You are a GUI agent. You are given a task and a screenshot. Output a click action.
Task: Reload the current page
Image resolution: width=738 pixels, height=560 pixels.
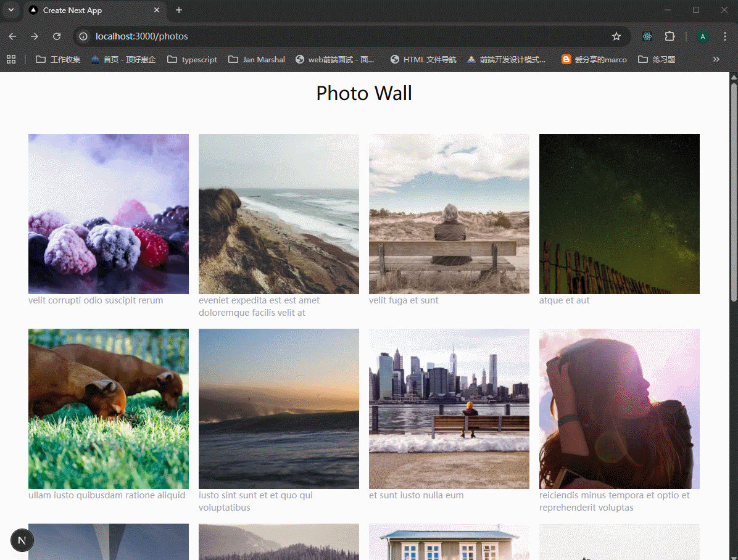coord(57,36)
